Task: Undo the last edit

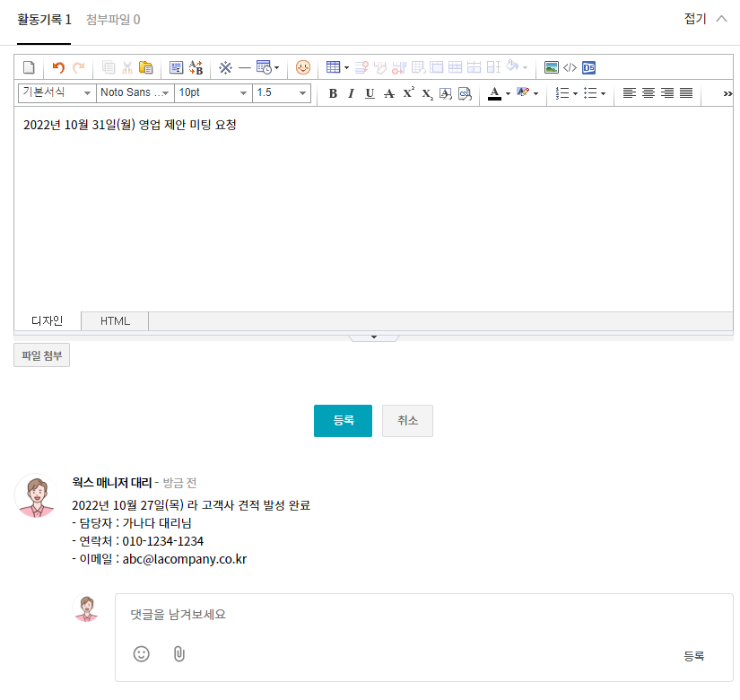Action: click(x=58, y=67)
